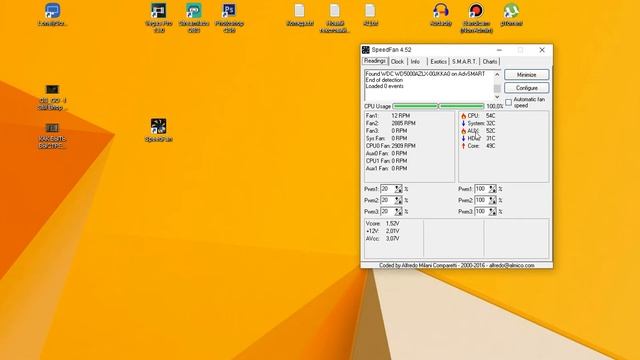The image size is (640, 360).
Task: Open the Exotics tab
Action: 438,62
